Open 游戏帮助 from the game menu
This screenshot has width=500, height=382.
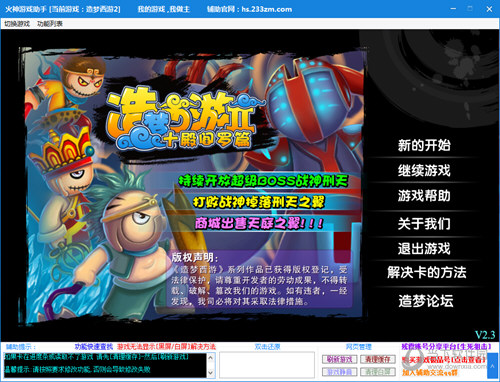pyautogui.click(x=424, y=196)
